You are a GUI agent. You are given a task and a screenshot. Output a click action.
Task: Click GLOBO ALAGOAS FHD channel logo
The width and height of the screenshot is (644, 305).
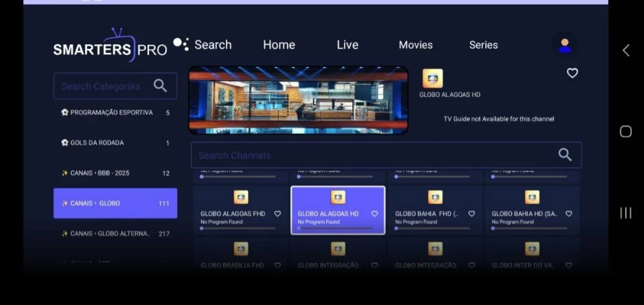241,198
